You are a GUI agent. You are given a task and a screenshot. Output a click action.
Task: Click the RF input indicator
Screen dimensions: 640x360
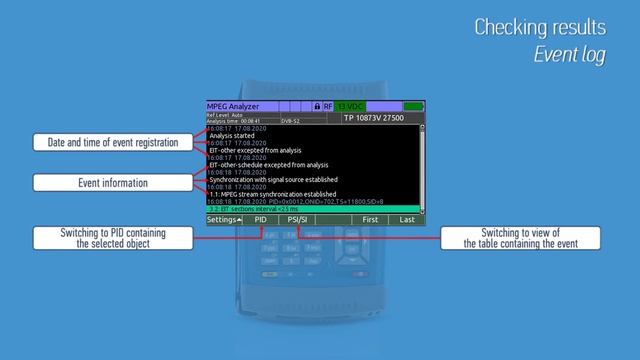click(x=328, y=107)
